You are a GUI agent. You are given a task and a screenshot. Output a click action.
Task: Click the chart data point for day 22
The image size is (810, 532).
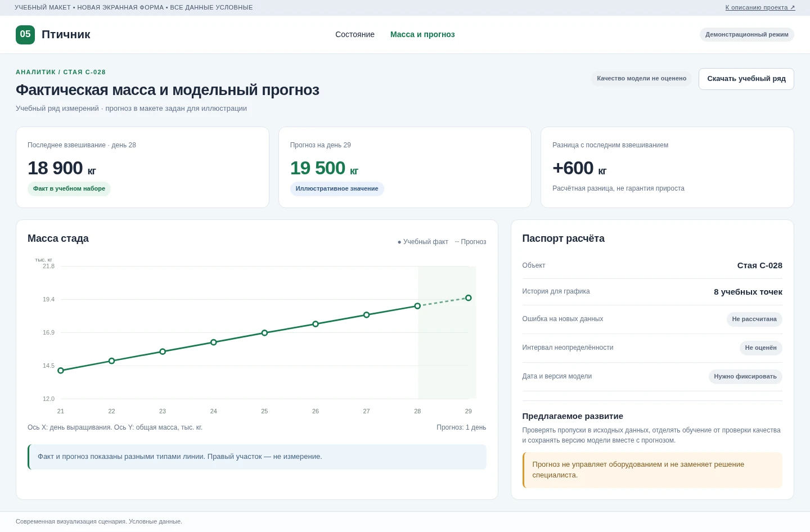coord(112,361)
